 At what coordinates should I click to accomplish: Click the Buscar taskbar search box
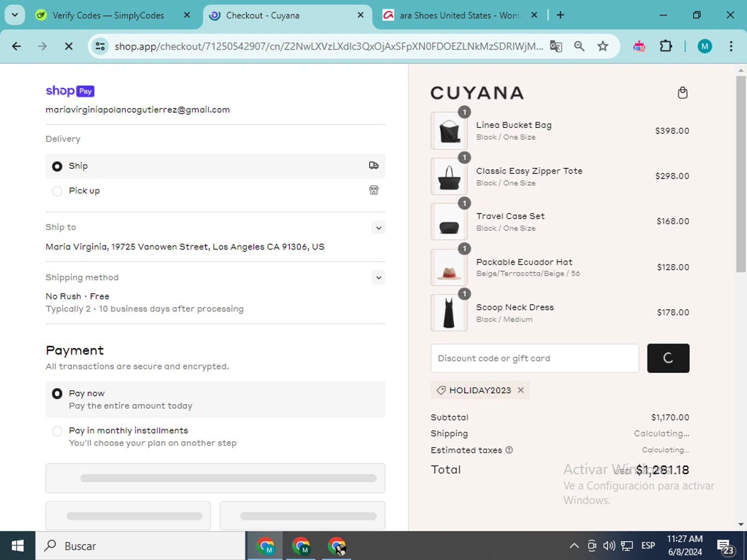coord(140,546)
